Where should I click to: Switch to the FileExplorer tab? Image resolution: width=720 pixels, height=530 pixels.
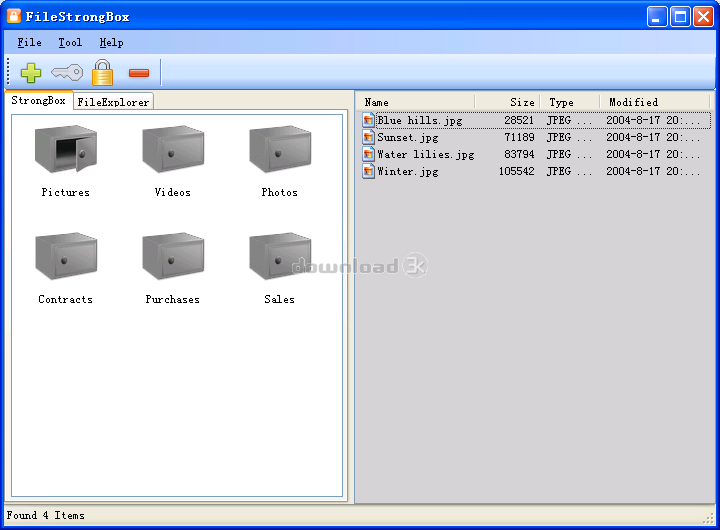[x=113, y=102]
